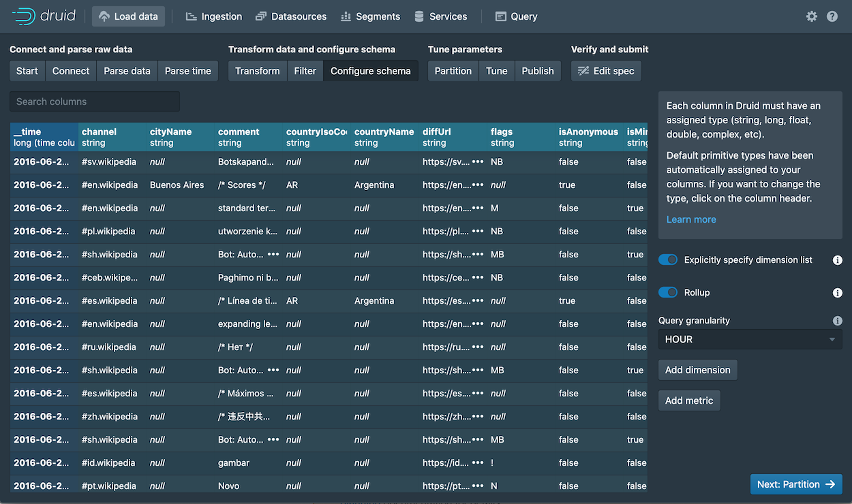Click the #pl.wikipedia channel cell
The image size is (852, 504).
(x=112, y=232)
